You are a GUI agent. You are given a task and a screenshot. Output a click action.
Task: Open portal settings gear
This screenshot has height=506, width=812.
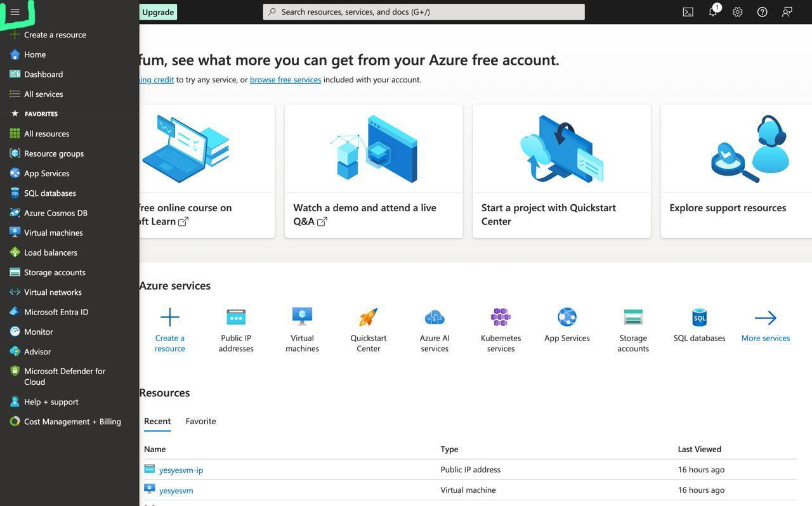coord(737,12)
